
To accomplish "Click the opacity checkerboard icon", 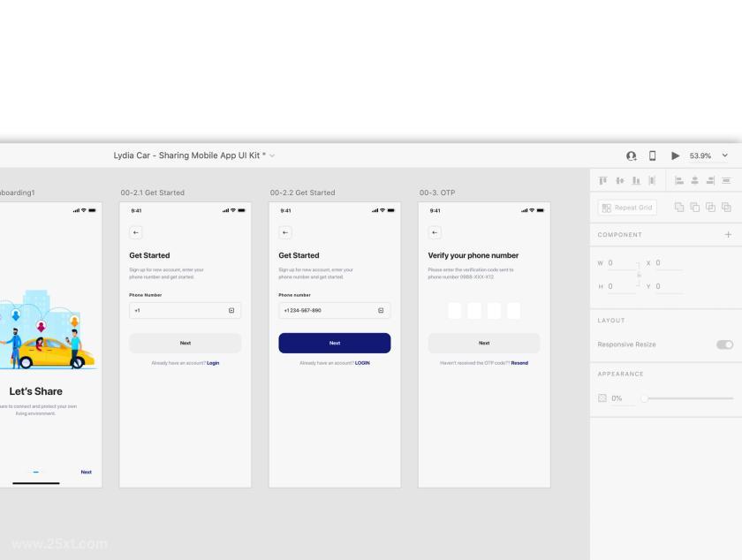I will [x=602, y=398].
